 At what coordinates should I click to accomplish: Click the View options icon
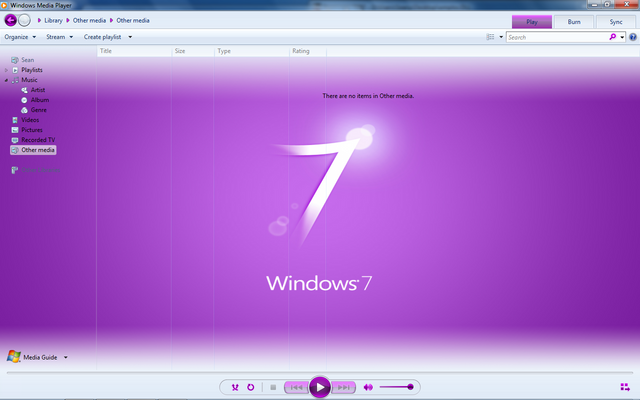click(x=490, y=37)
